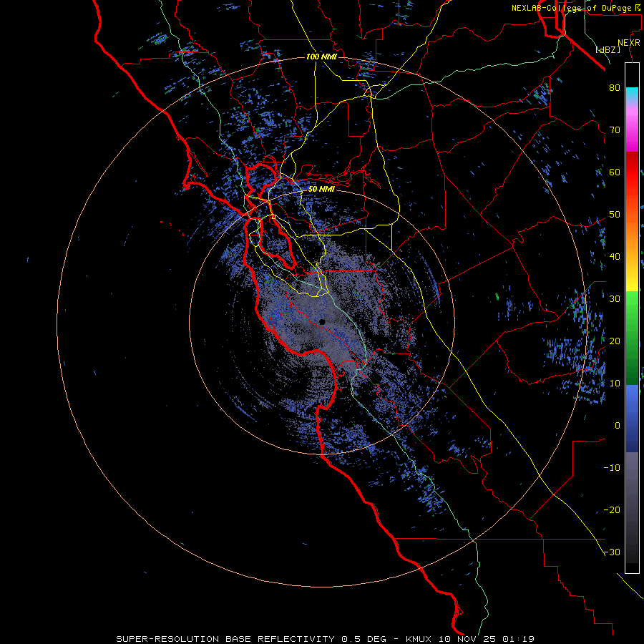Click the orange segment of the color bar
Image resolution: width=644 pixels, height=644 pixels.
(632, 234)
